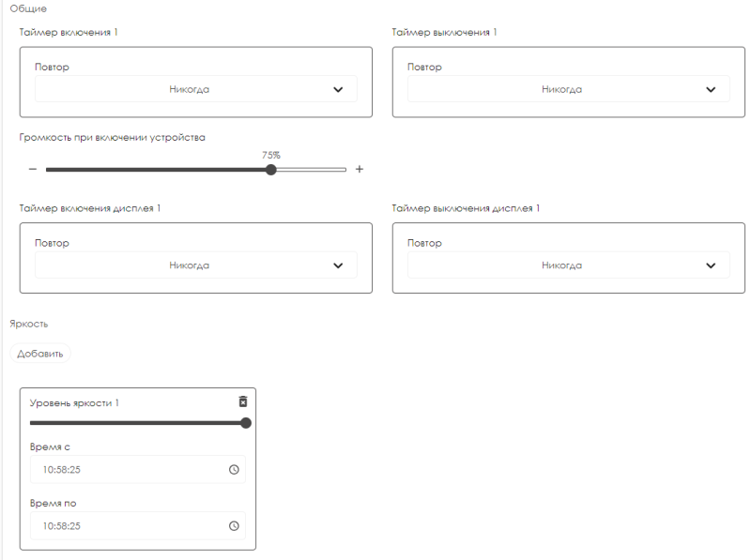Open the Повтор dropdown for Таймер выключения 1
Image resolution: width=751 pixels, height=560 pixels.
pyautogui.click(x=561, y=90)
